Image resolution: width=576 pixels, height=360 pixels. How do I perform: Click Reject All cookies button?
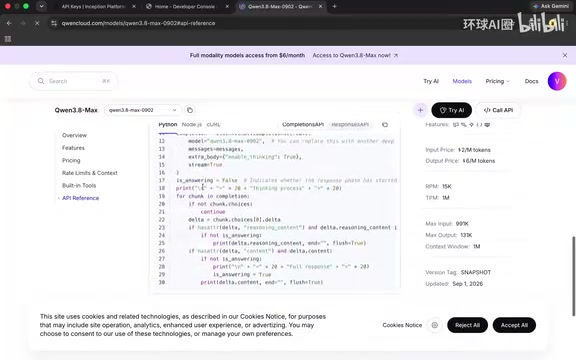click(x=467, y=325)
